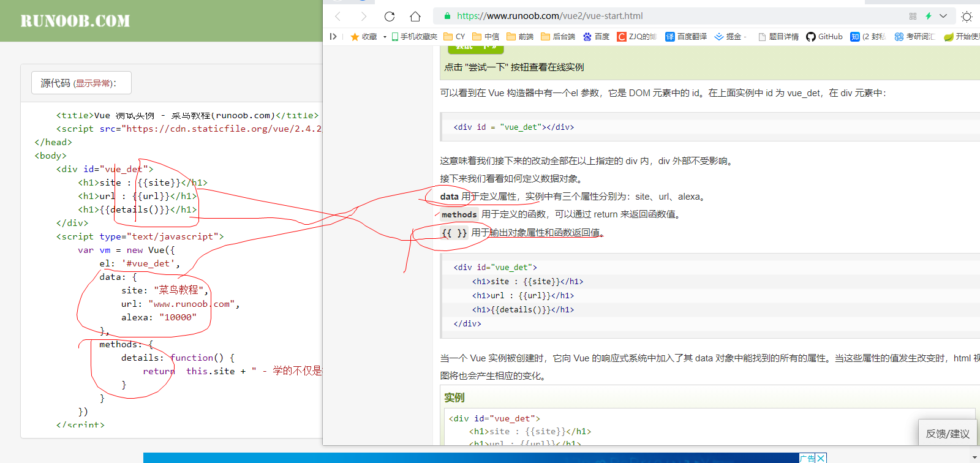This screenshot has height=463, width=980.
Task: Open the QR code icon in the address bar
Action: click(913, 16)
